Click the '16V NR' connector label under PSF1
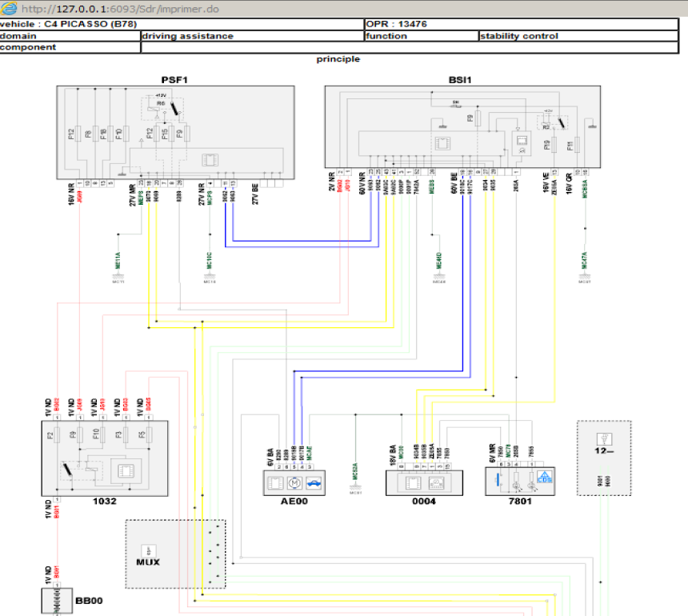The width and height of the screenshot is (688, 616). click(71, 194)
